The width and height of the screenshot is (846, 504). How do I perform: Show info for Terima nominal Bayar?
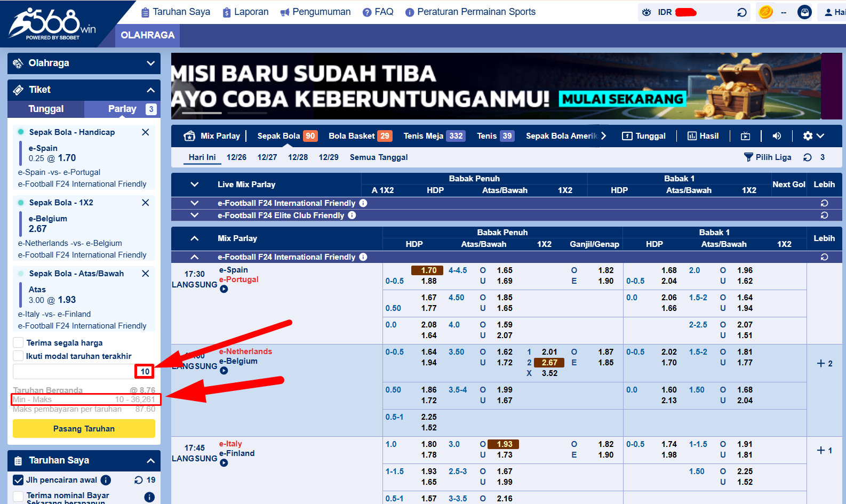pyautogui.click(x=149, y=497)
